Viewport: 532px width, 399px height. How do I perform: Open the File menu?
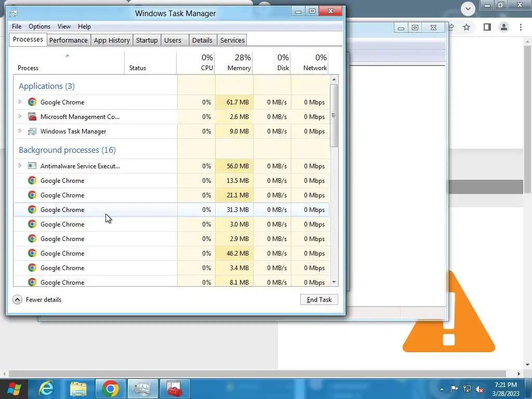(17, 26)
